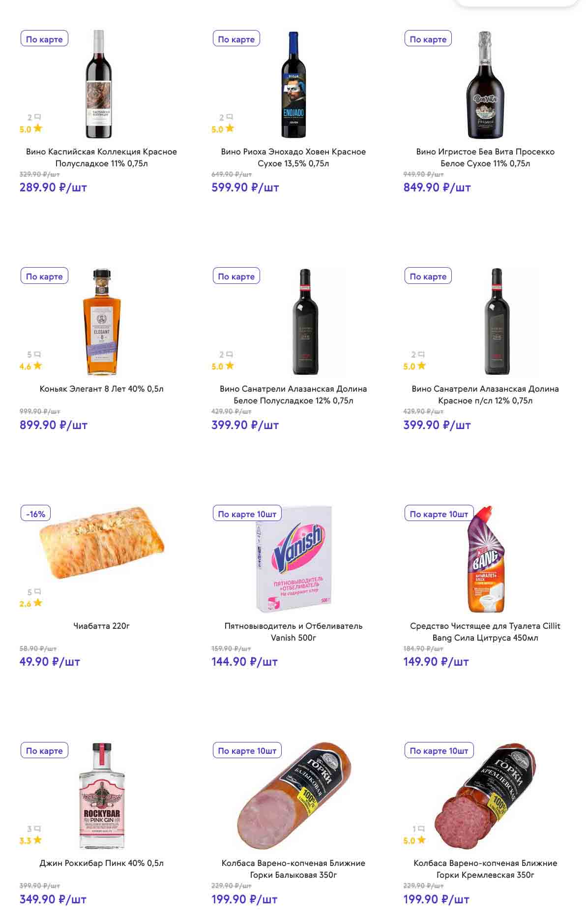587x924 pixels.
Task: Click the comments icon on Каспийская Коллекция wine
Action: 37,117
